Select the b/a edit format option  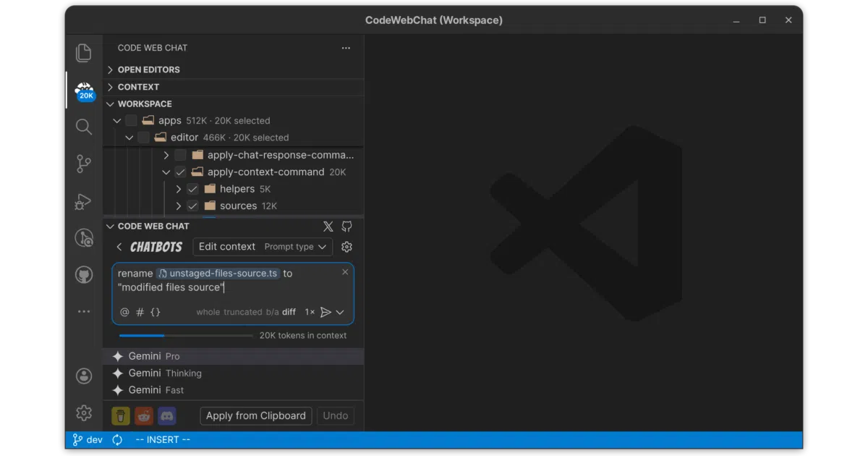point(272,312)
